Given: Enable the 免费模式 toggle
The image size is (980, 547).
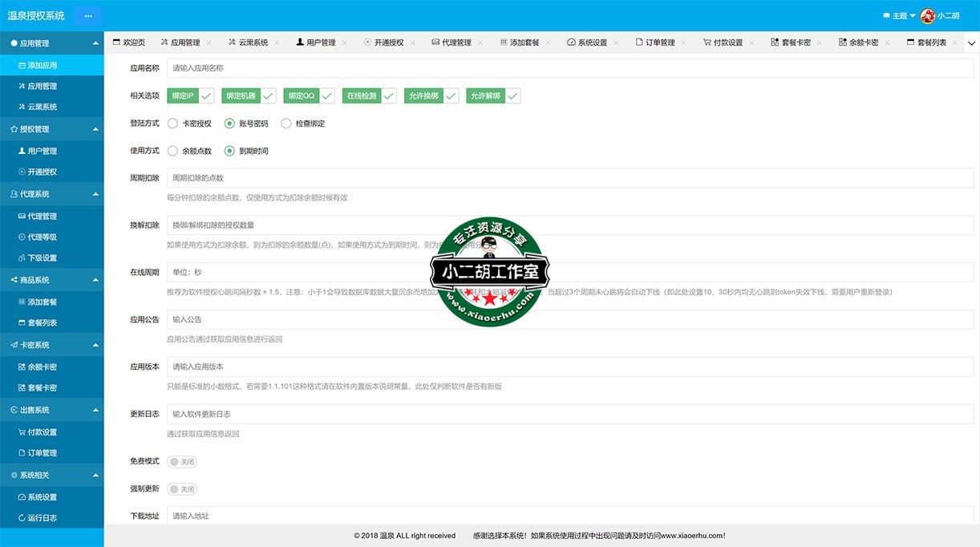Looking at the screenshot, I should pyautogui.click(x=182, y=462).
